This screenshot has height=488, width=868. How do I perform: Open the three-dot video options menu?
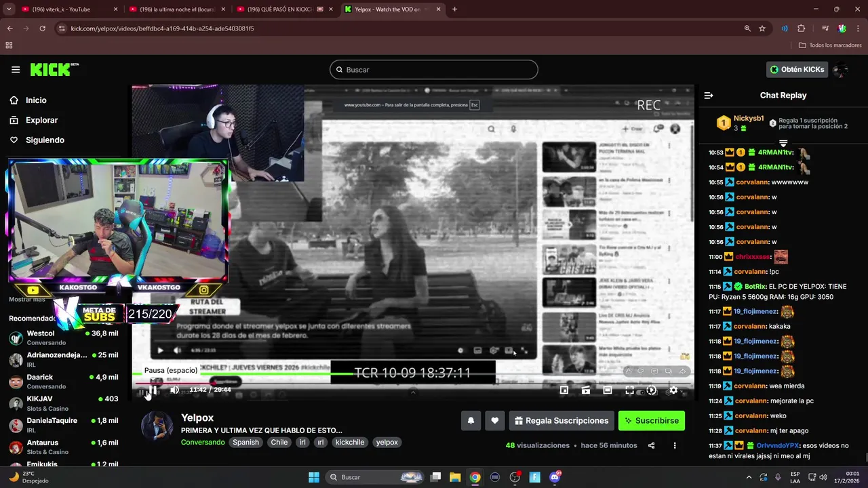click(x=675, y=445)
